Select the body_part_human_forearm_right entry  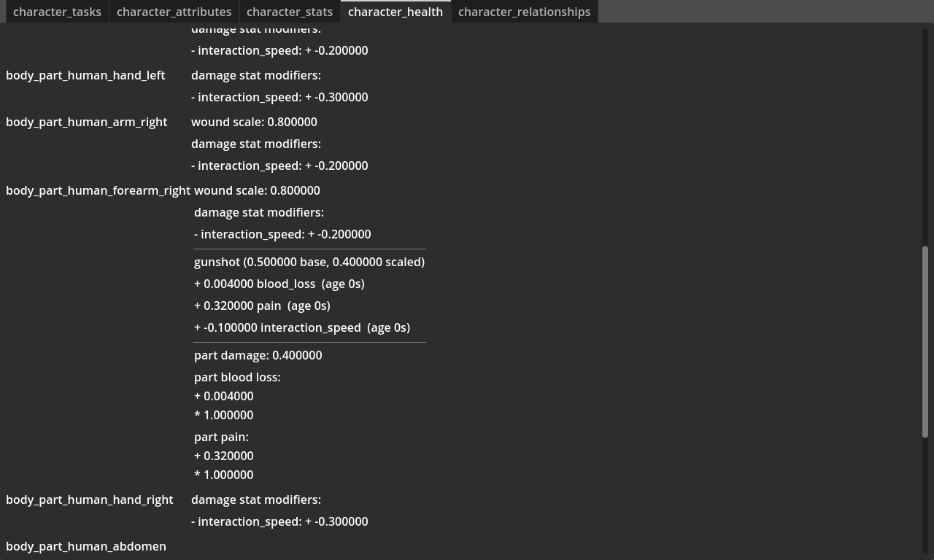[98, 190]
